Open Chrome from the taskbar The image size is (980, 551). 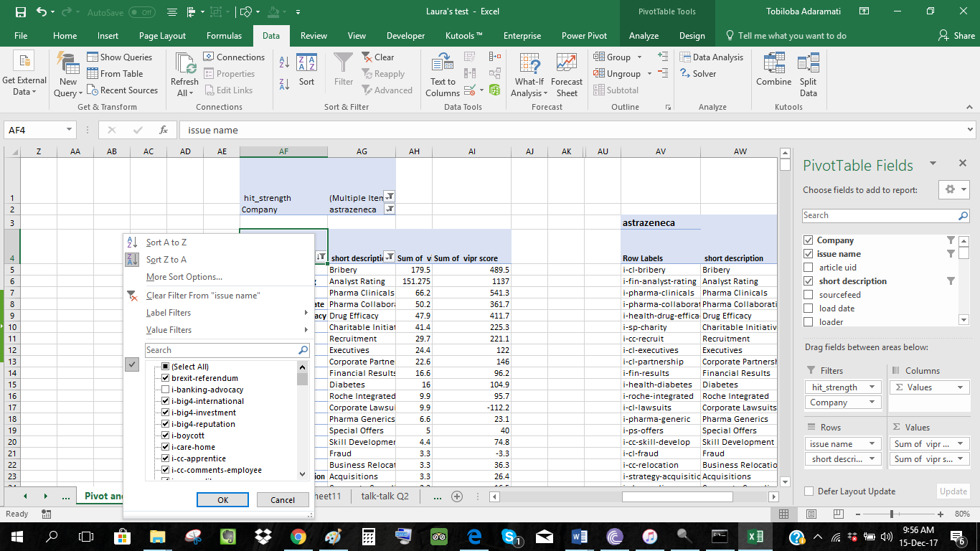pos(298,536)
